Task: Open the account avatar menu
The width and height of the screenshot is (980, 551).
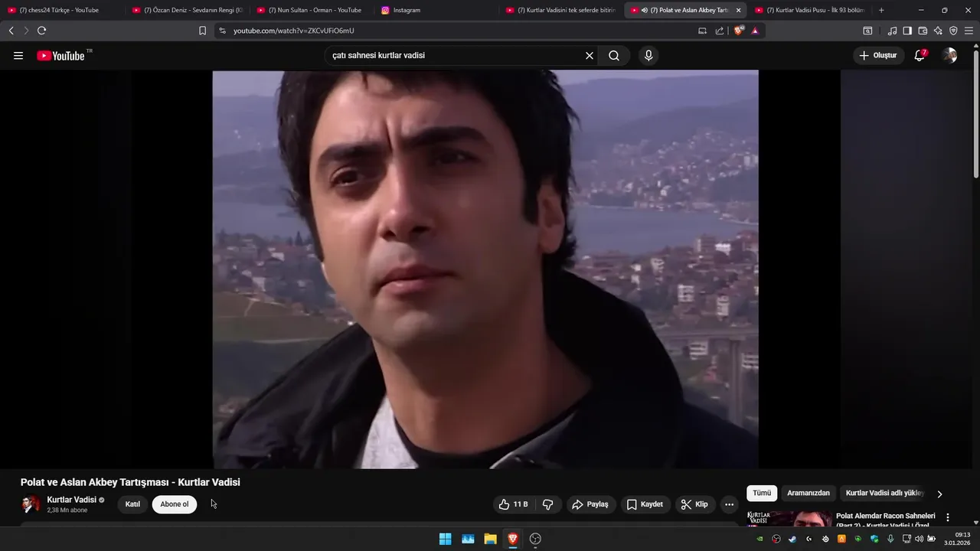Action: click(x=949, y=55)
